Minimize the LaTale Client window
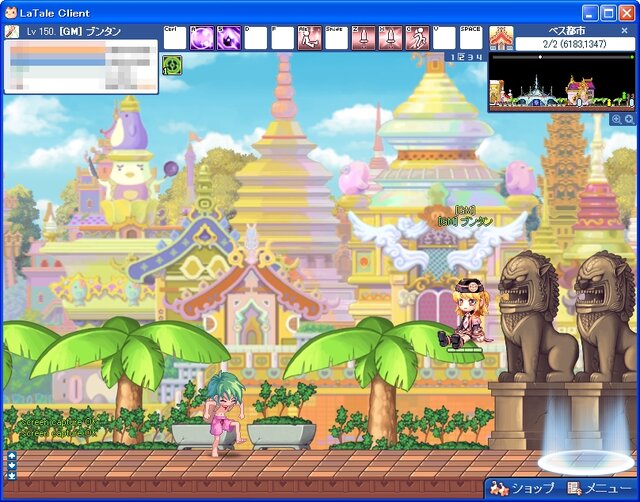Image resolution: width=640 pixels, height=502 pixels. [x=589, y=13]
